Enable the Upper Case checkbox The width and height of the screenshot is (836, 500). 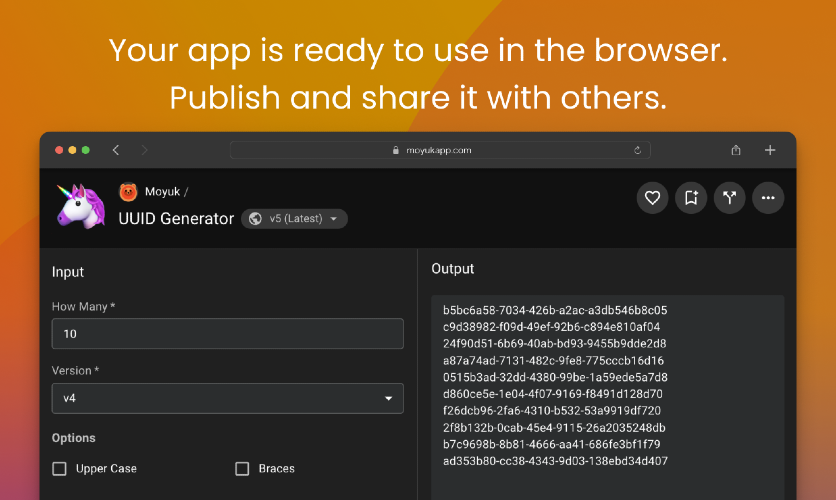click(x=59, y=469)
